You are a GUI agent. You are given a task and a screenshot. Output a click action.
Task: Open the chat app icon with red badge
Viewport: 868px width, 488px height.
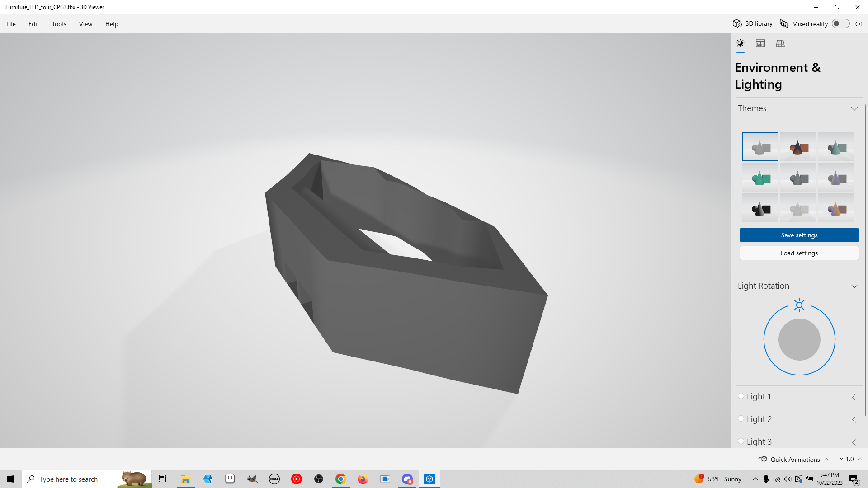pos(407,479)
